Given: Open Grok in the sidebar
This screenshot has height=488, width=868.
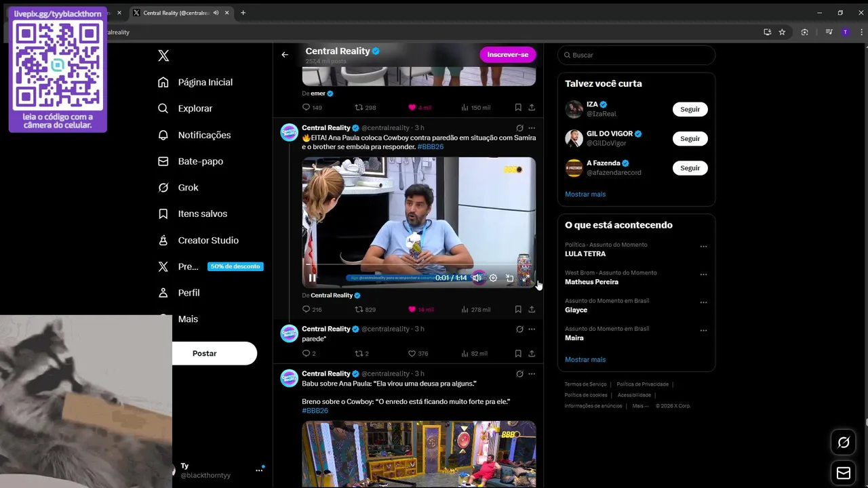Looking at the screenshot, I should (178, 188).
